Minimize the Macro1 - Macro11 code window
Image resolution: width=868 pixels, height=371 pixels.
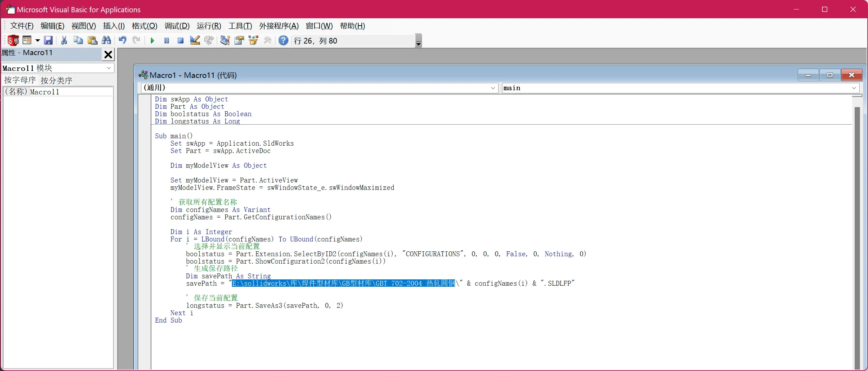pos(808,75)
